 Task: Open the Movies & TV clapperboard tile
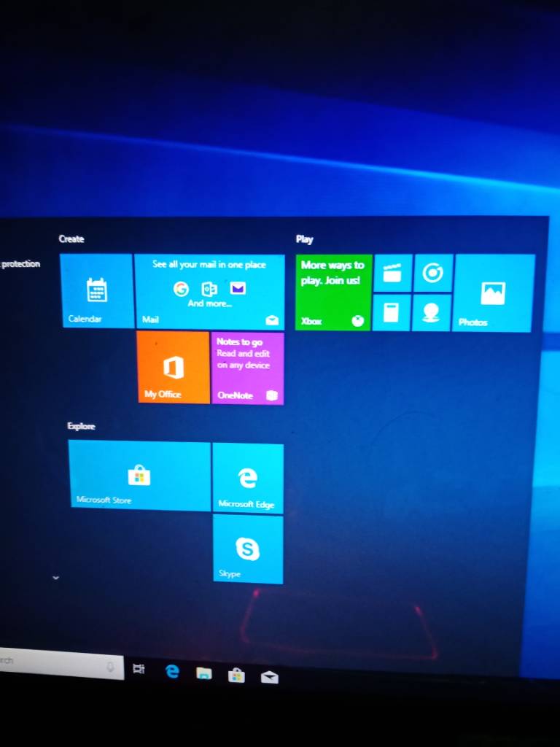393,273
